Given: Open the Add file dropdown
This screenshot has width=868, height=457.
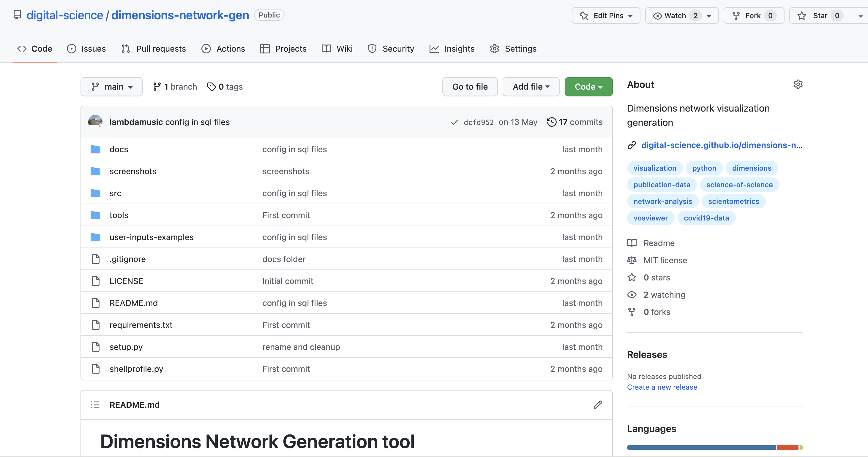Looking at the screenshot, I should click(531, 87).
